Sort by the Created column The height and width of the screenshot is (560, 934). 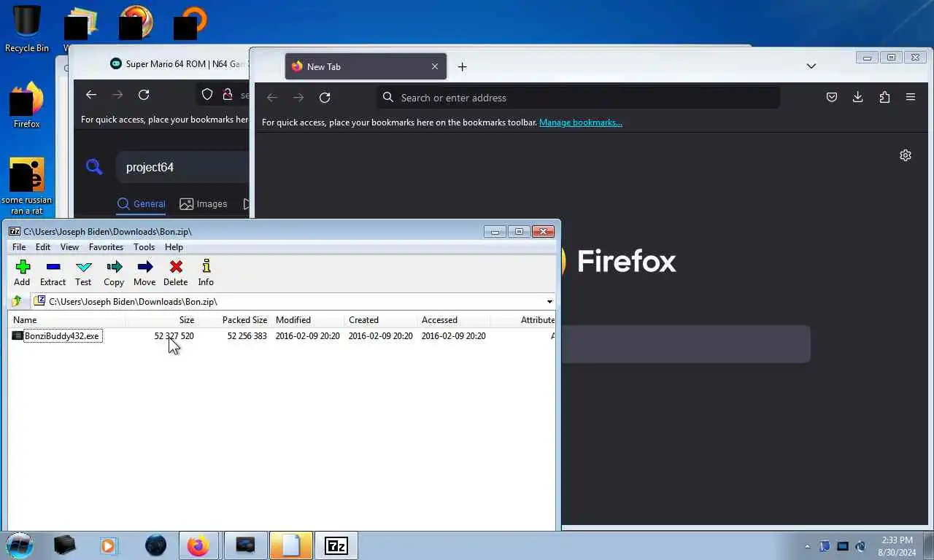[380, 320]
